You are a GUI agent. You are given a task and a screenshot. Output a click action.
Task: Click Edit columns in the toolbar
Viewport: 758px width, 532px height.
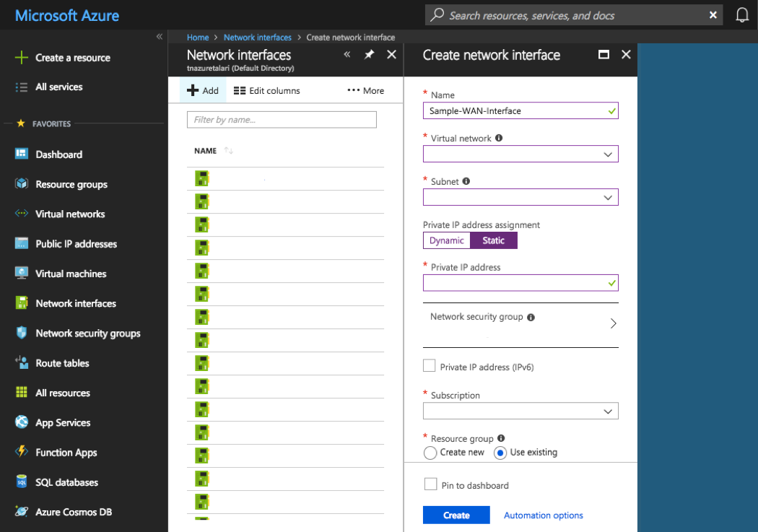click(x=266, y=91)
